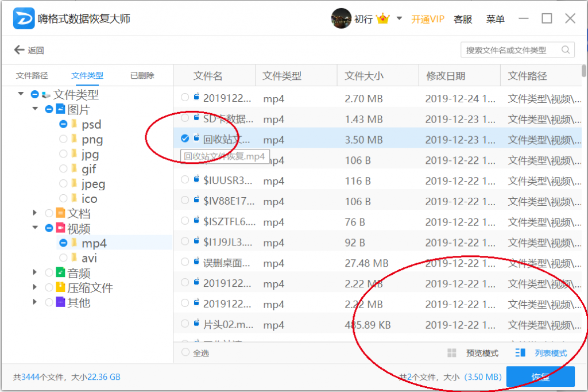Click video file icon of 误删桌面 row

(196, 262)
